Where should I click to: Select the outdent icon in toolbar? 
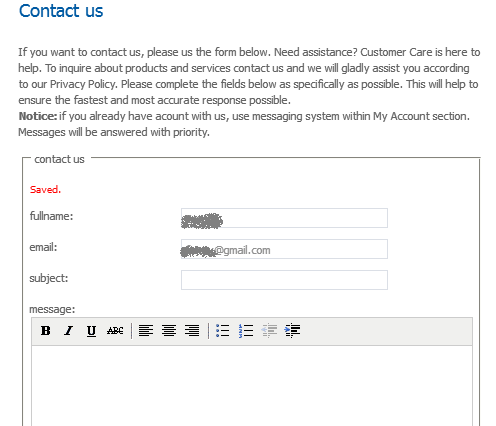click(x=269, y=331)
